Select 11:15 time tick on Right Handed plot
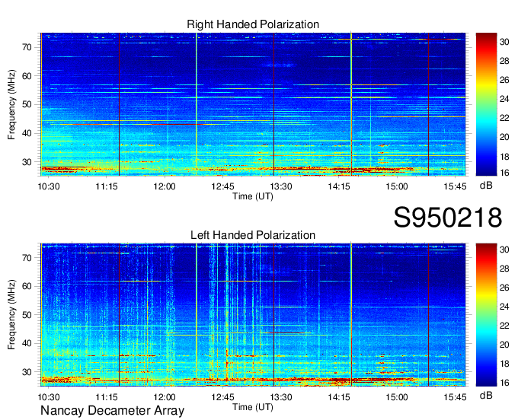Screen dimensions: 518x420 point(107,186)
